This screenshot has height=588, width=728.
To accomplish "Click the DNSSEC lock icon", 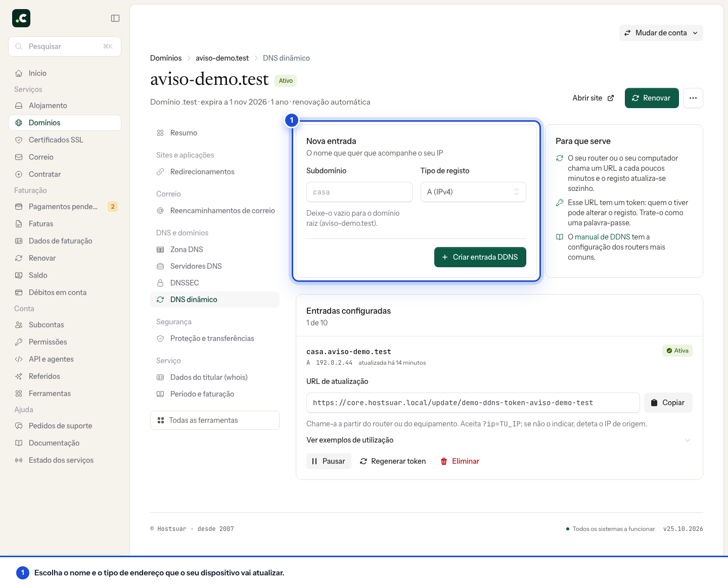I will point(160,283).
